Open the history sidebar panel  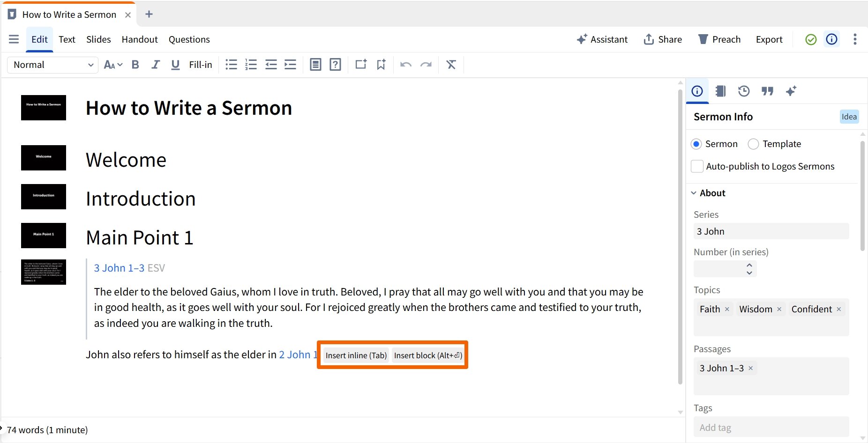coord(744,91)
